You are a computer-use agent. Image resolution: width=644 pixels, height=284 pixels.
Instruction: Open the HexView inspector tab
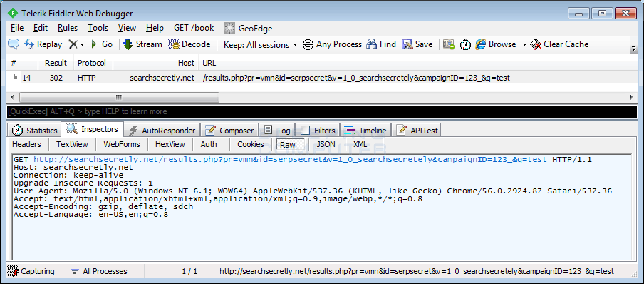point(170,144)
